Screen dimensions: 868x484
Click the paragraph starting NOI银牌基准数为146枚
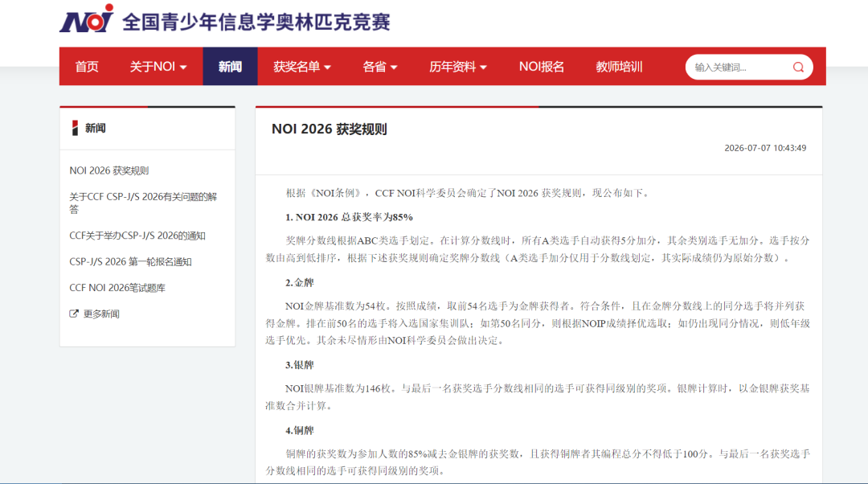pos(538,396)
